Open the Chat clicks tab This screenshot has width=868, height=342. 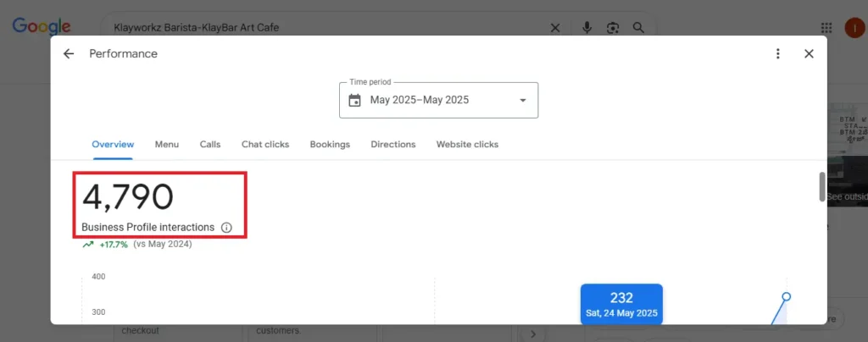(265, 144)
